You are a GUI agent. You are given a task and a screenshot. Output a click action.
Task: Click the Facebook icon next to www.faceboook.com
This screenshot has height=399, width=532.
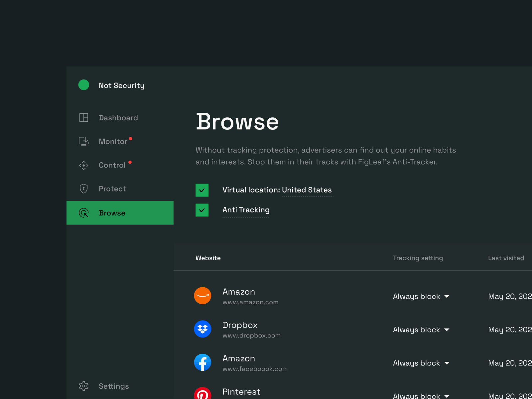202,362
